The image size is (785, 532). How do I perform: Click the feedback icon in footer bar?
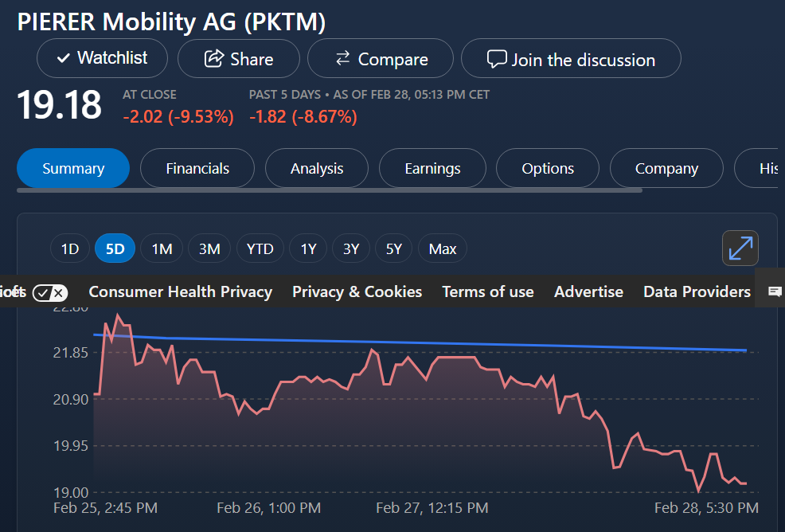(775, 292)
